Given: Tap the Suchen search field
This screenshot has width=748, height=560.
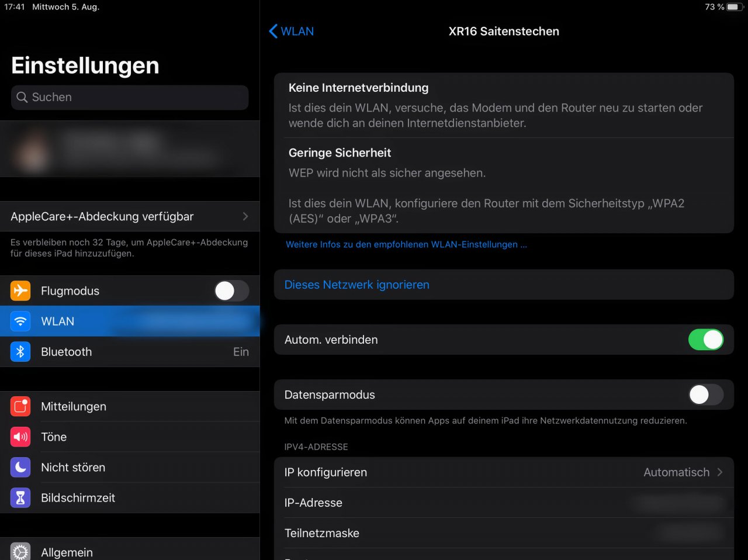Looking at the screenshot, I should point(130,97).
